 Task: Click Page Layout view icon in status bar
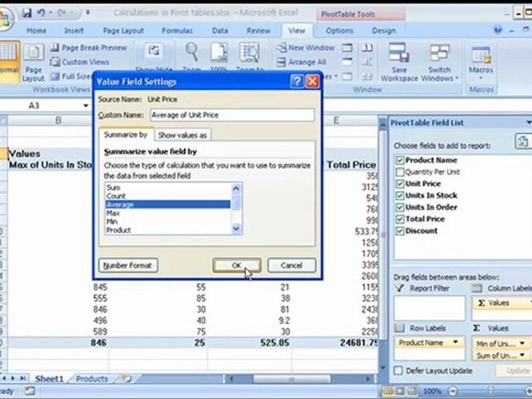click(x=400, y=391)
